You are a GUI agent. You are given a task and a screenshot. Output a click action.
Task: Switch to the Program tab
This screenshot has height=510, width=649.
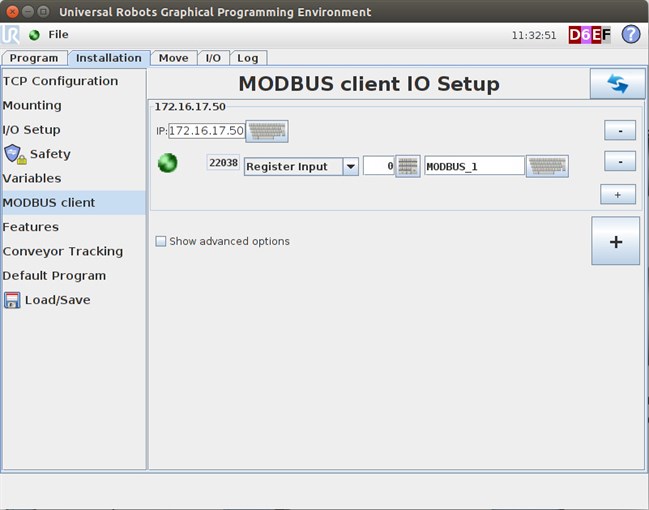click(x=34, y=58)
